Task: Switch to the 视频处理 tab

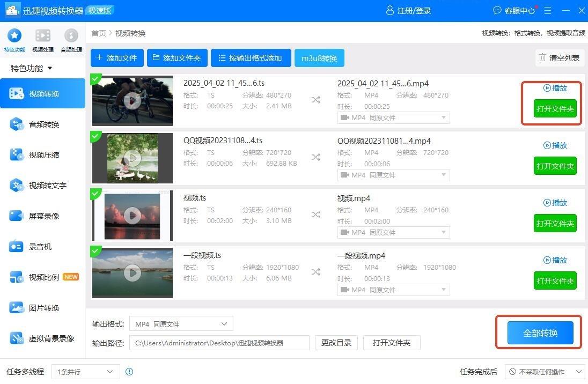Action: tap(42, 39)
